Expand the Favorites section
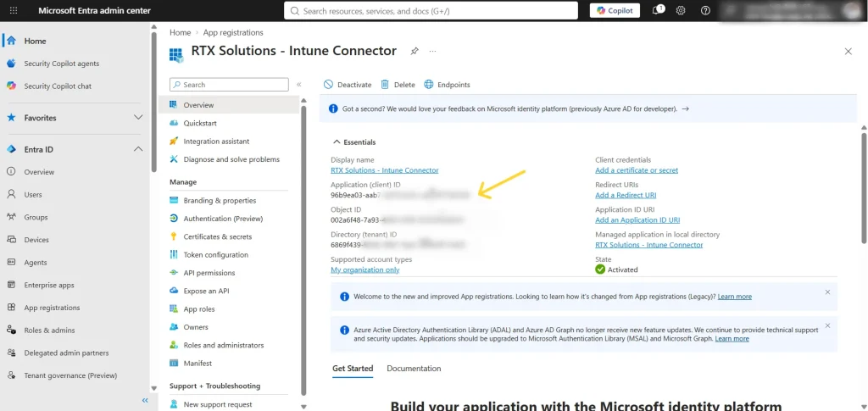The image size is (868, 411). pos(138,118)
